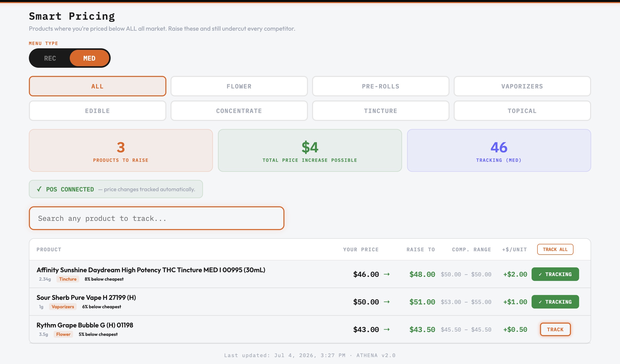Filter by VAPORIZERS category

[x=522, y=86]
